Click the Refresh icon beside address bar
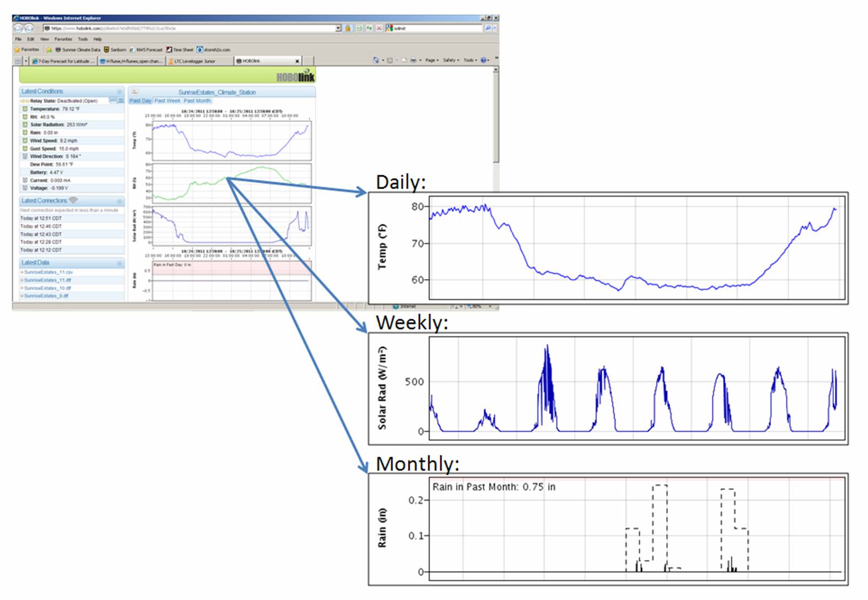This screenshot has width=868, height=600. click(x=370, y=28)
